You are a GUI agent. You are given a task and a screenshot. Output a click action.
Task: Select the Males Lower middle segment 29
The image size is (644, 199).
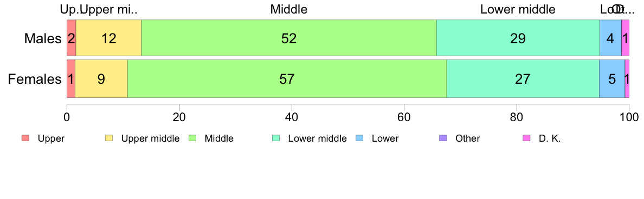pos(518,38)
